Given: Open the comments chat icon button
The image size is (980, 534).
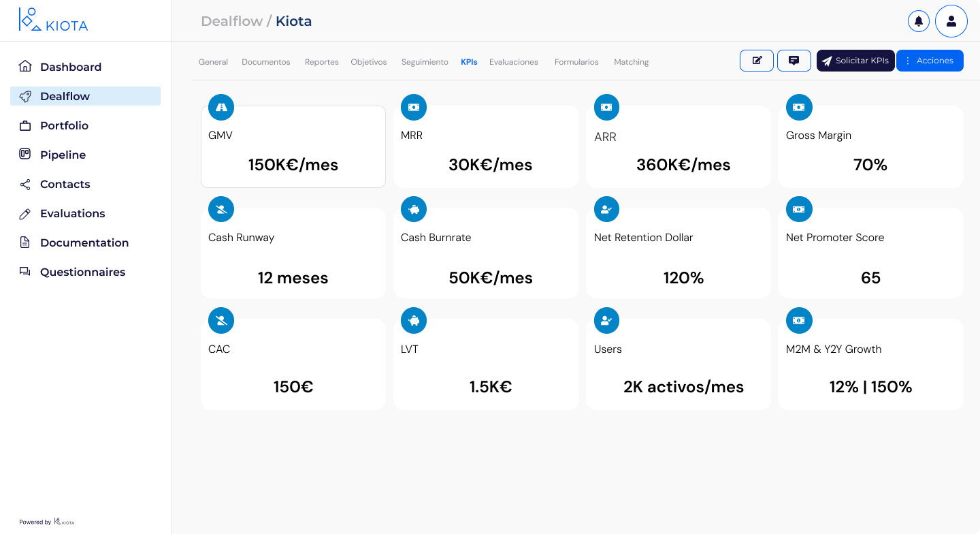Looking at the screenshot, I should point(794,61).
